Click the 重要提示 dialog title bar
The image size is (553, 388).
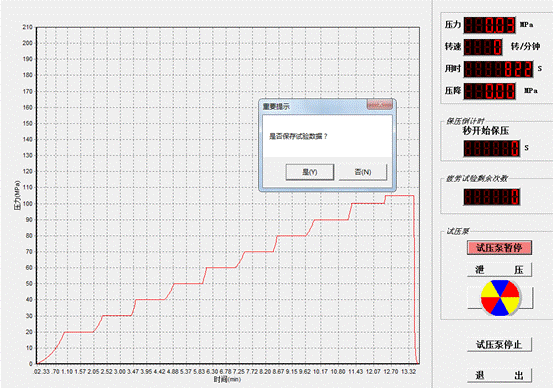coord(314,106)
